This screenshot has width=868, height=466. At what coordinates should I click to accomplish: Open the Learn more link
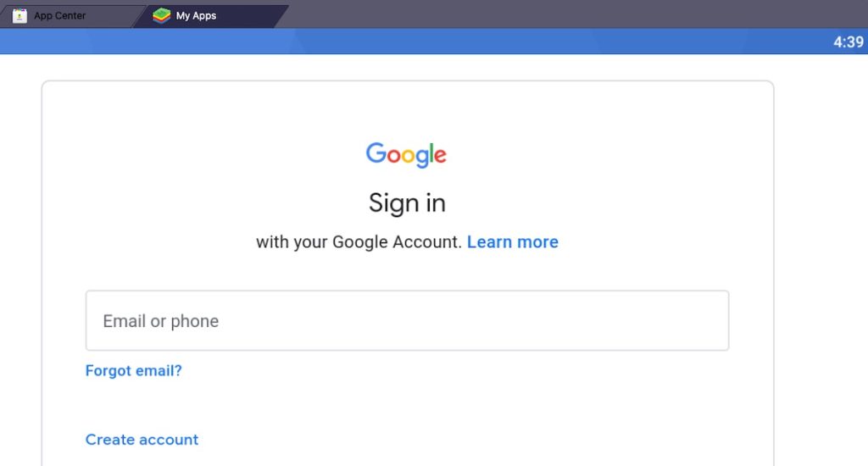(x=513, y=241)
